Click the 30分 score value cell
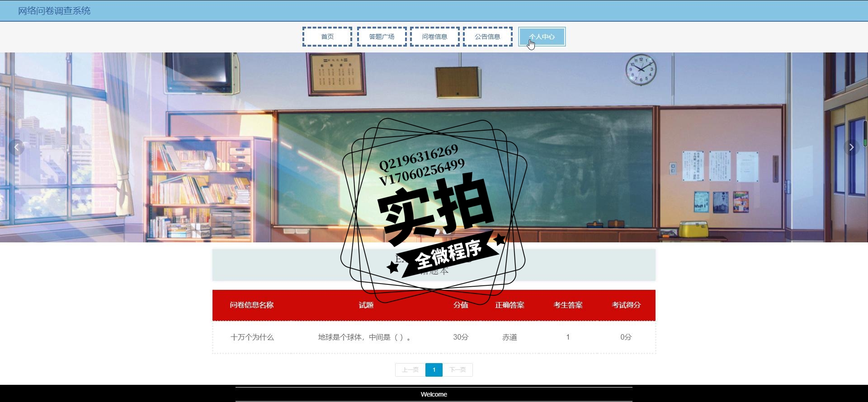The width and height of the screenshot is (868, 402). 461,337
